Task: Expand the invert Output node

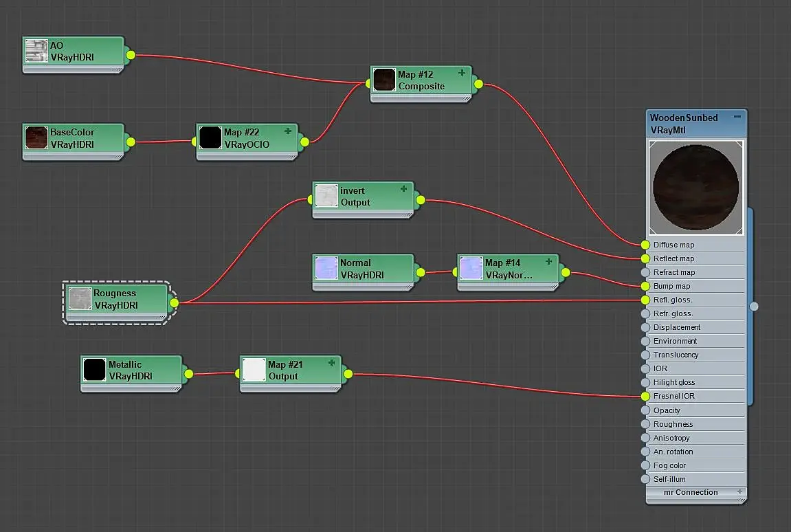Action: click(x=403, y=189)
